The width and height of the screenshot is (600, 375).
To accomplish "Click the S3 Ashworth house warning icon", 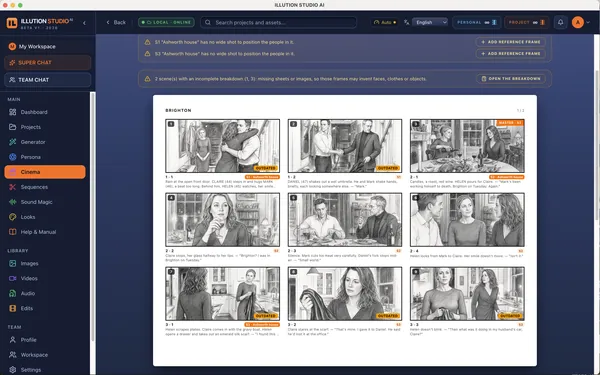I will point(147,54).
